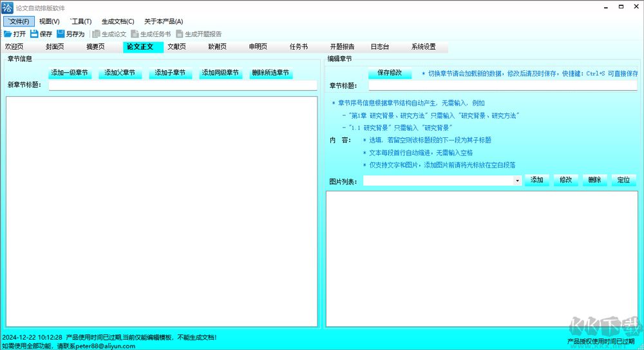Open the 关于本产品(A) menu
Image resolution: width=644 pixels, height=350 pixels.
click(x=164, y=21)
